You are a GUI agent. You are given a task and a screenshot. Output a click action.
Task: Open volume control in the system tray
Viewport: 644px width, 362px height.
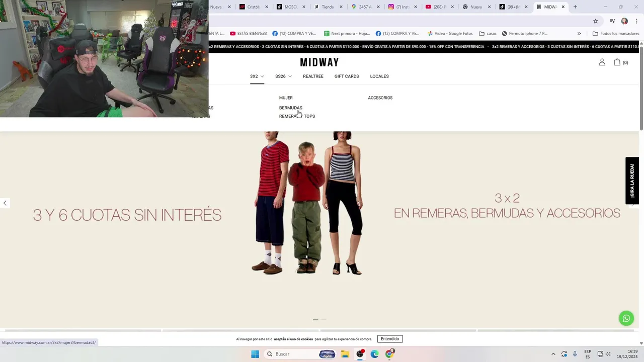click(608, 354)
